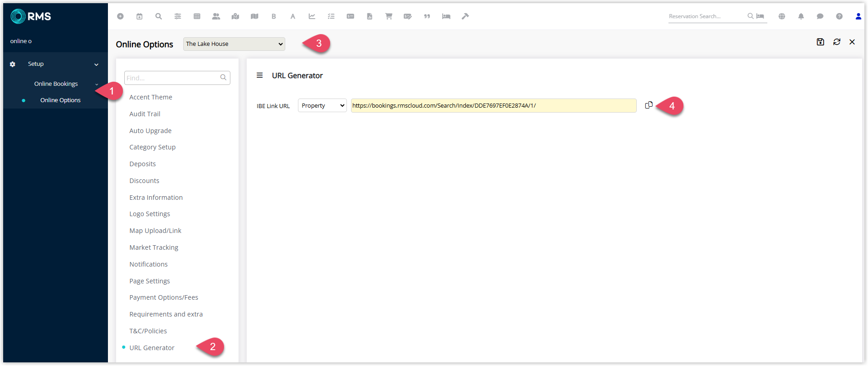Image resolution: width=868 pixels, height=366 pixels.
Task: Collapse the Online Bookings submenu
Action: coord(96,84)
